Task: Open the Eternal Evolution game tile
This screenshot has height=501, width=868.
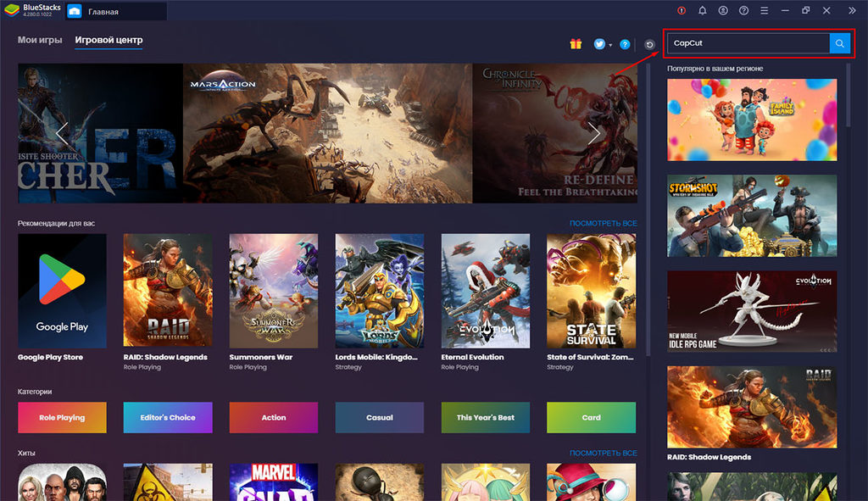Action: click(x=486, y=291)
